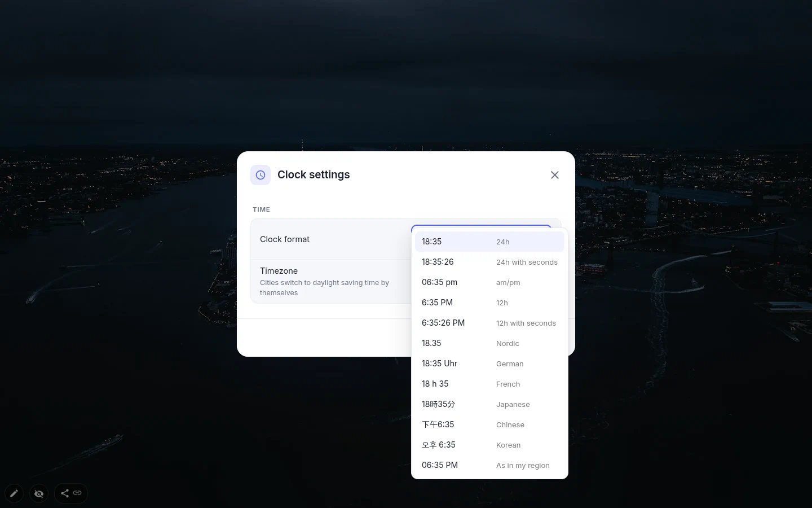Toggle the hide widgets eye icon
The height and width of the screenshot is (508, 812).
pos(39,493)
